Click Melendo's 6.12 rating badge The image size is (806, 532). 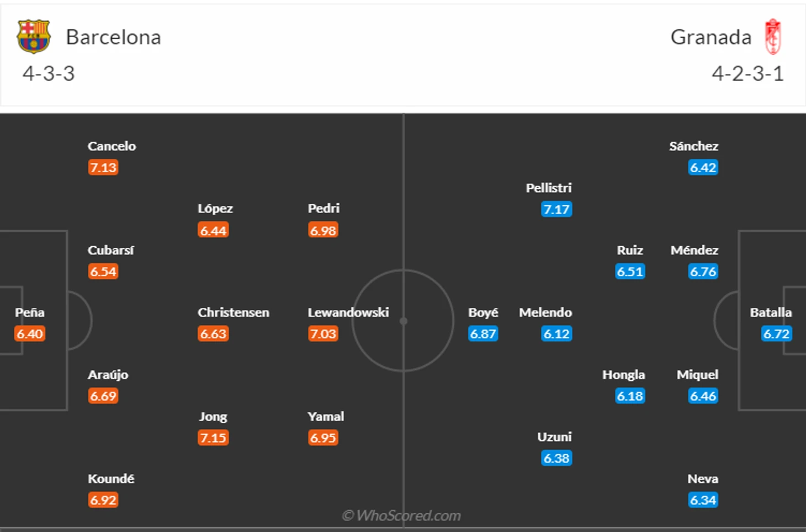point(556,334)
